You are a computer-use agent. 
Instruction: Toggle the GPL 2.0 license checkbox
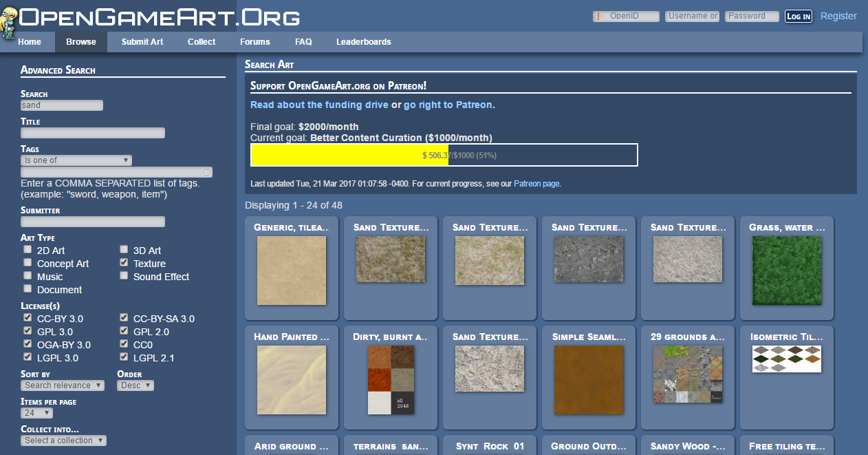pos(124,331)
